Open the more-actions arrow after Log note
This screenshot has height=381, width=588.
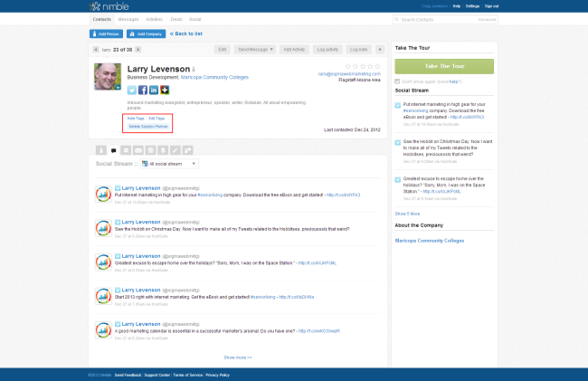(x=380, y=50)
